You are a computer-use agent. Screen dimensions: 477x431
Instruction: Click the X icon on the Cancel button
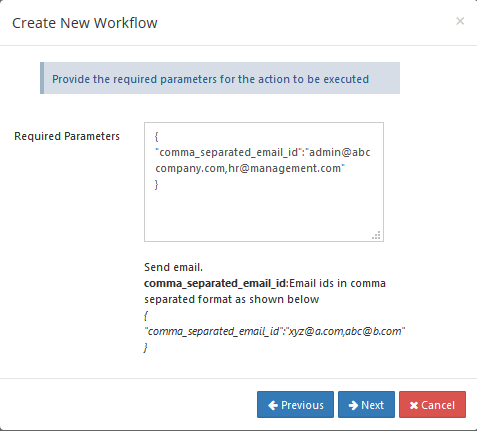[x=414, y=405]
